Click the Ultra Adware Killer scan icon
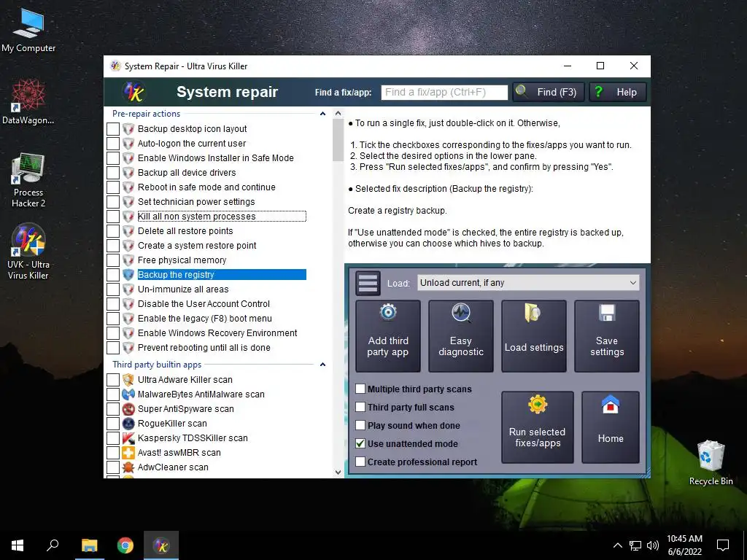The image size is (747, 560). pos(128,379)
